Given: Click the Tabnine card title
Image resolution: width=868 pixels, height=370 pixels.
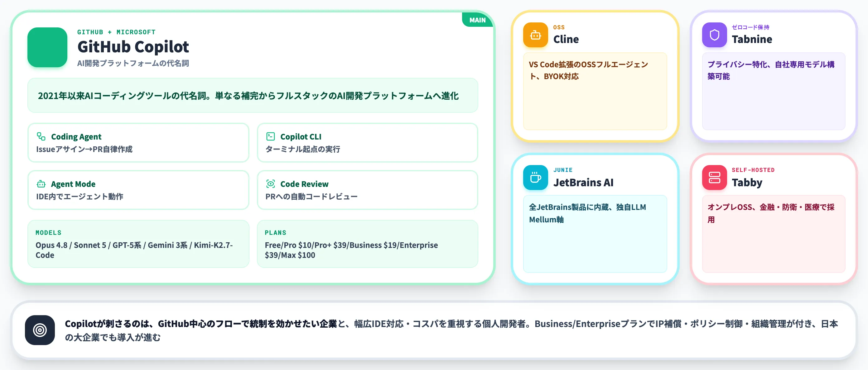Looking at the screenshot, I should pos(752,39).
